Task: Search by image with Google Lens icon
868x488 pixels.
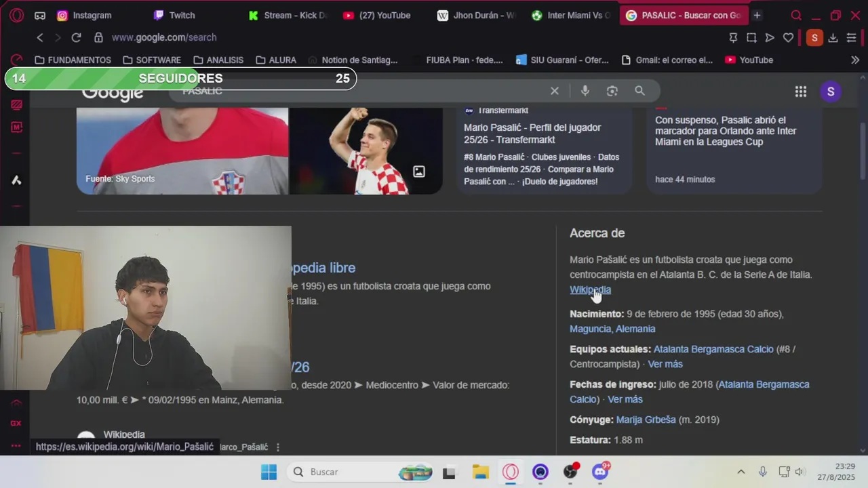Action: tap(612, 91)
